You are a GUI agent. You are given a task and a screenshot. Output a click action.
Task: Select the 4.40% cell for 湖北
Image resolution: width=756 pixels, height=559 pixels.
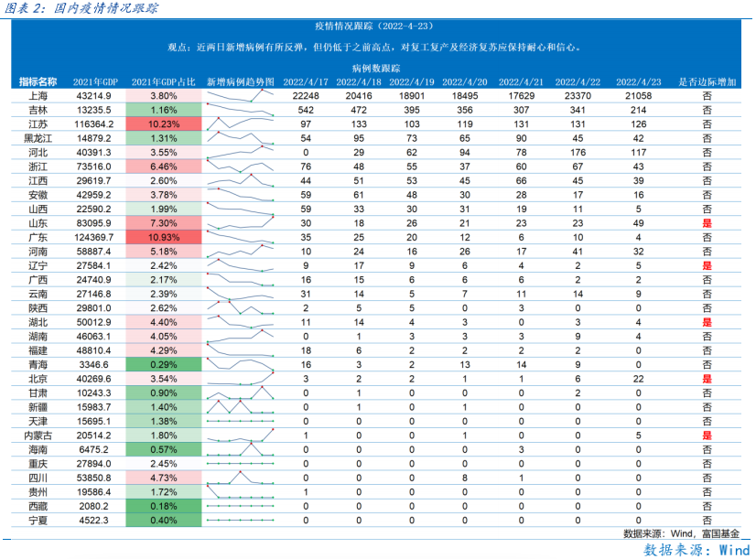[164, 322]
